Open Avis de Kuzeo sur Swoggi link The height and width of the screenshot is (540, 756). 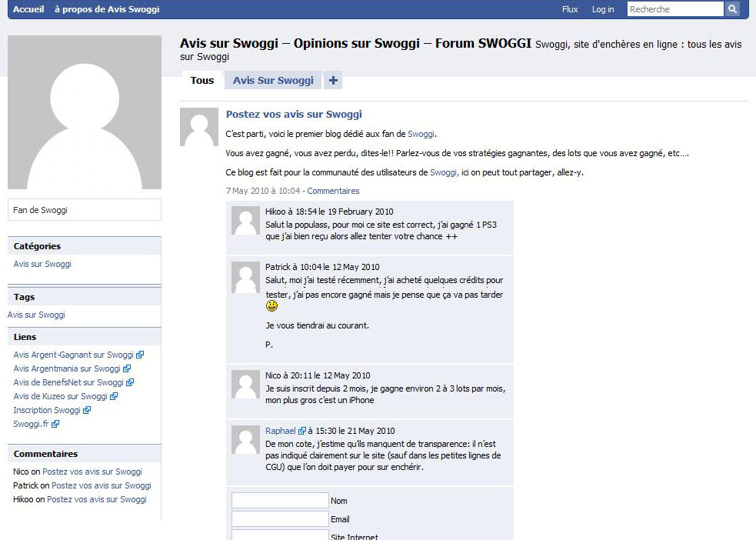point(60,396)
